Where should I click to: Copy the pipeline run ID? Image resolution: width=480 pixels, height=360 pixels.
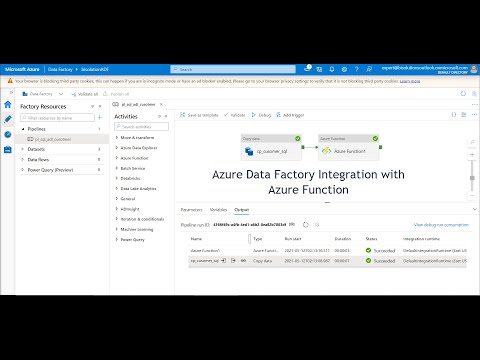pyautogui.click(x=292, y=224)
